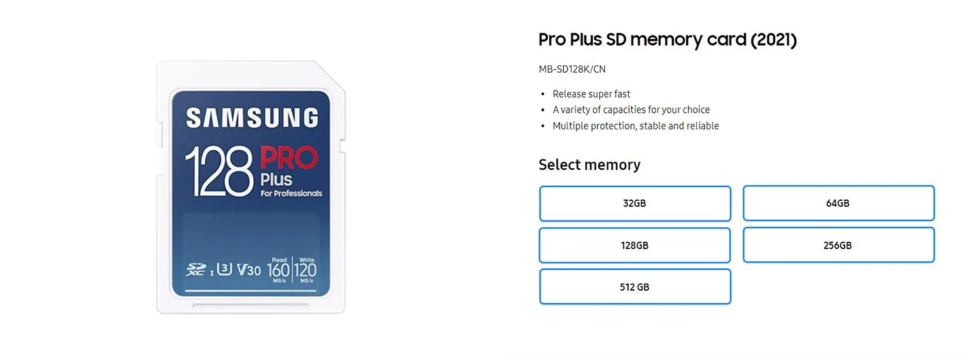This screenshot has width=980, height=356.
Task: Click the red PRO text on card
Action: coord(289,159)
